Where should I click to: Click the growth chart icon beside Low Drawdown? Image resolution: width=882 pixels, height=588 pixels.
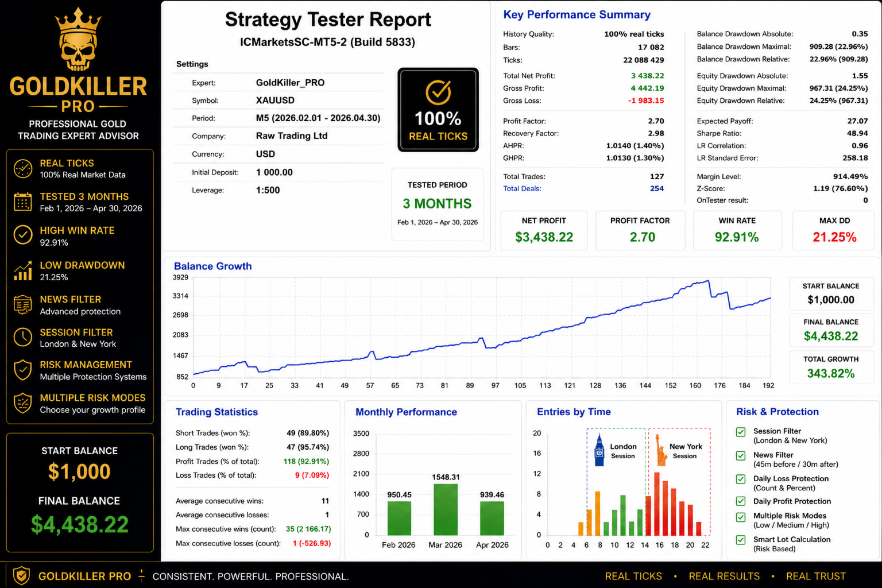click(x=23, y=270)
